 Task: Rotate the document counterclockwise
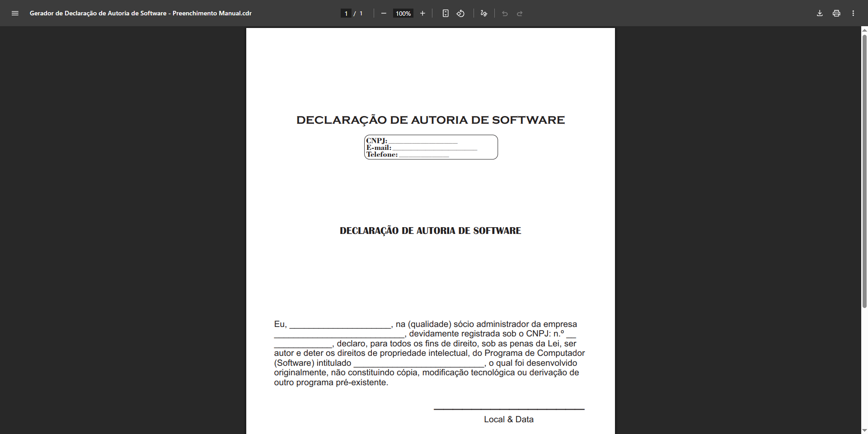click(x=460, y=13)
